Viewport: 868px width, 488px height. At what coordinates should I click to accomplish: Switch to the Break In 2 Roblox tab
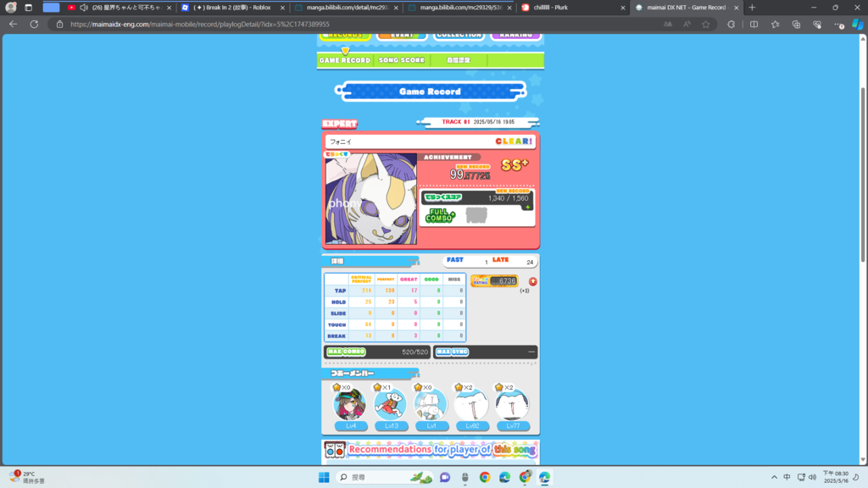coord(233,8)
